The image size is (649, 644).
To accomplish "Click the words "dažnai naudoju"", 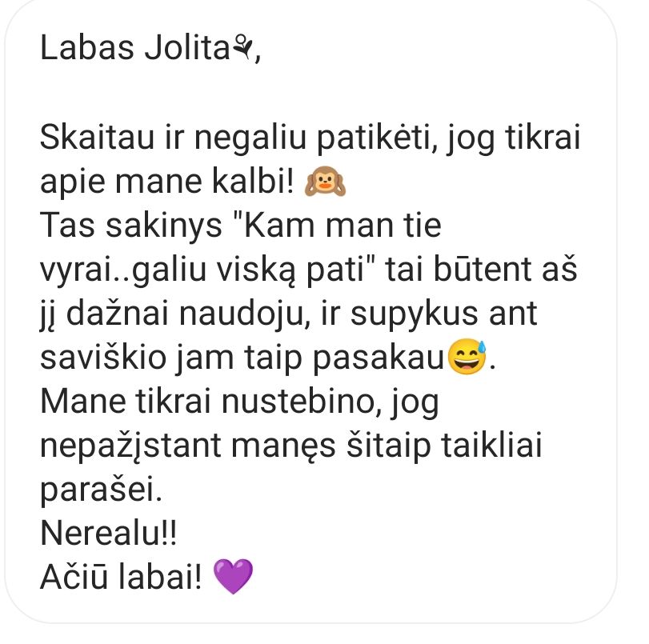I will tap(188, 314).
